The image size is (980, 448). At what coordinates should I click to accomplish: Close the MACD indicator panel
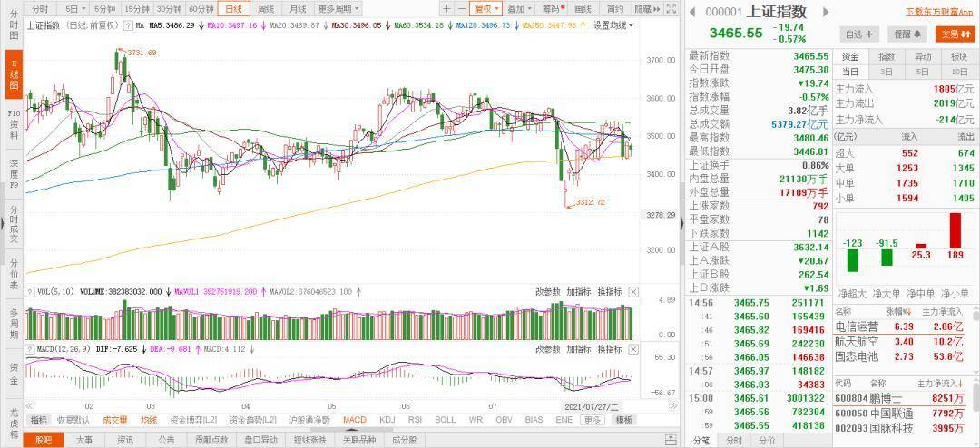pyautogui.click(x=633, y=349)
